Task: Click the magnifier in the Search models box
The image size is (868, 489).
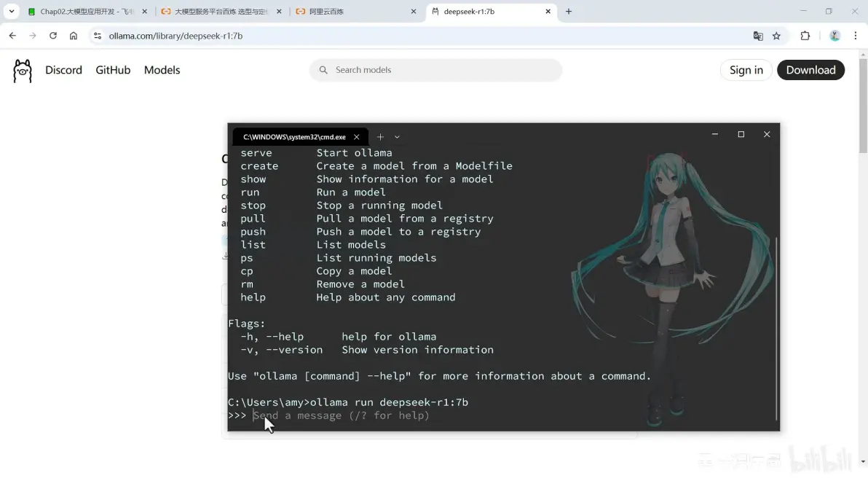Action: pyautogui.click(x=323, y=70)
